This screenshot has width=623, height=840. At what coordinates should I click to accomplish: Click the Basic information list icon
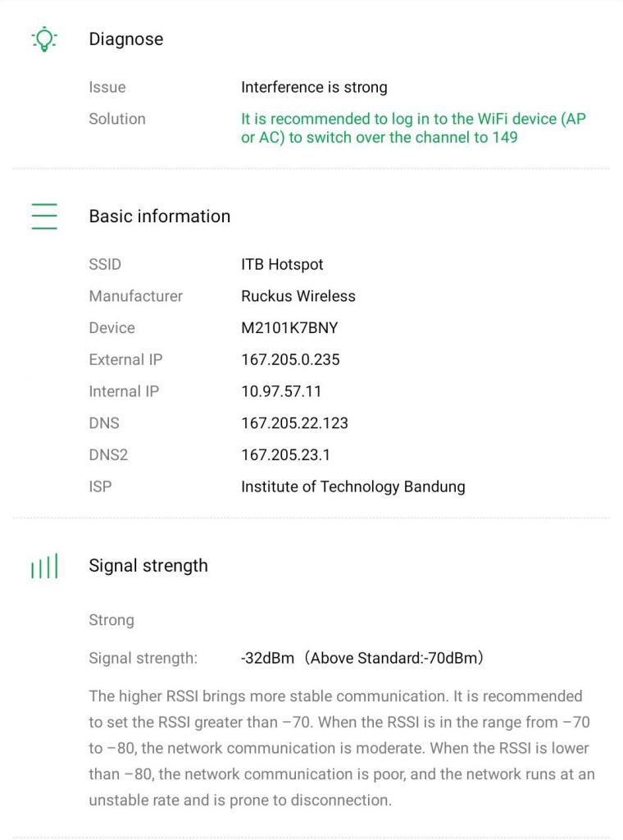(43, 216)
